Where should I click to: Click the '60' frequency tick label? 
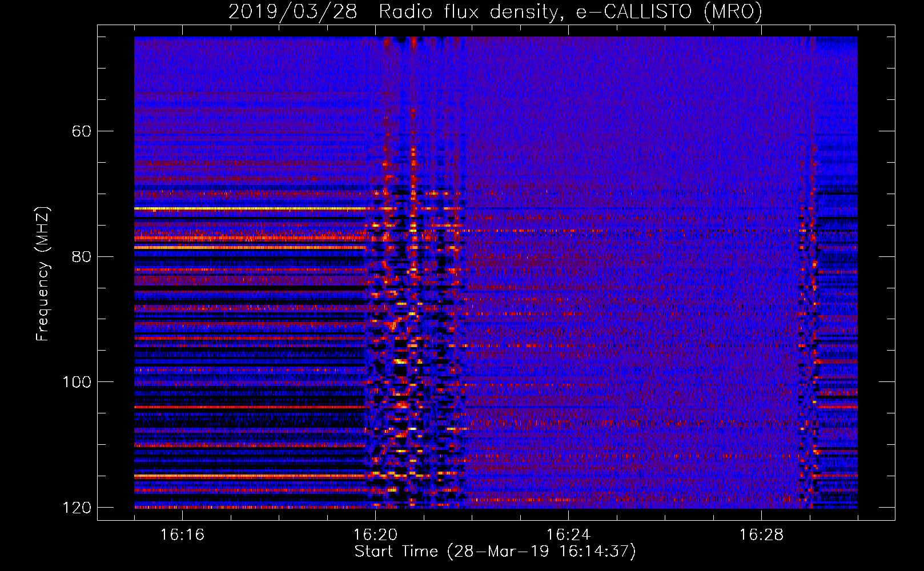point(82,131)
